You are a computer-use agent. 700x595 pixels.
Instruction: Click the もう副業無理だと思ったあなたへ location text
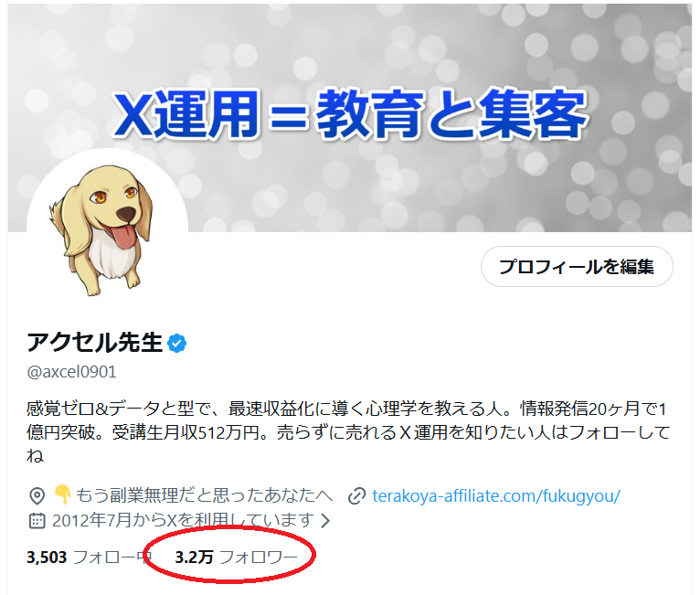[204, 495]
